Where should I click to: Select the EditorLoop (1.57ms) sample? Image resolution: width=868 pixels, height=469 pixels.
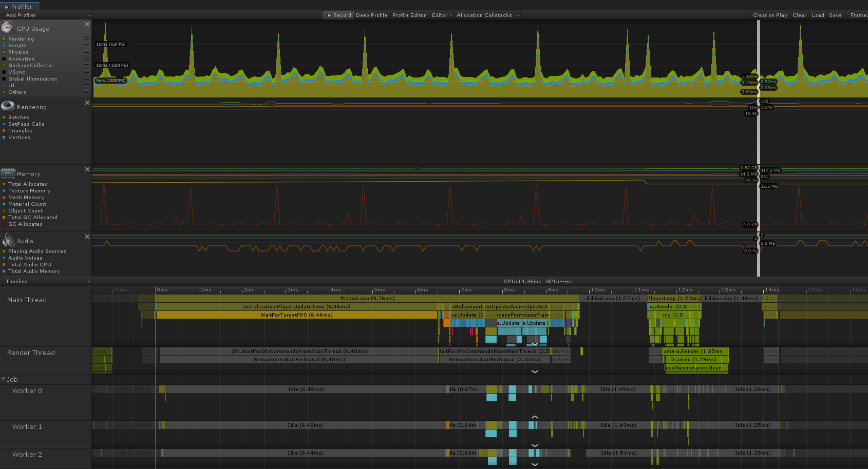pyautogui.click(x=613, y=299)
